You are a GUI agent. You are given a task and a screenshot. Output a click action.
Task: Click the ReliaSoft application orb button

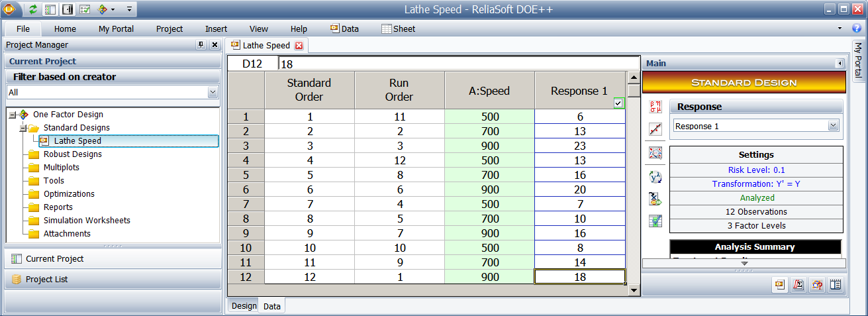pyautogui.click(x=9, y=9)
